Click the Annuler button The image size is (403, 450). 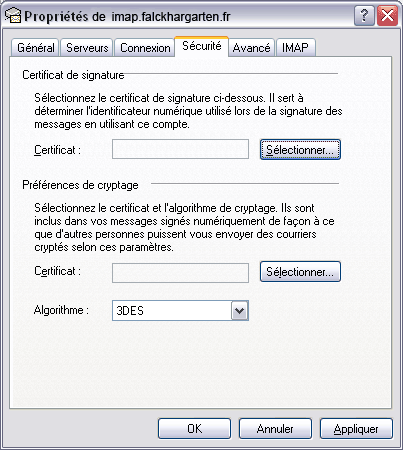tap(275, 429)
